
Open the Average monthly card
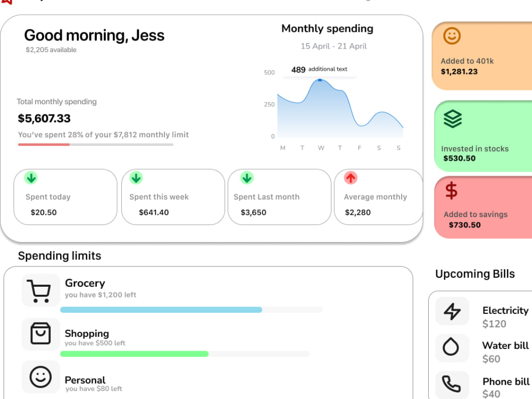(378, 197)
